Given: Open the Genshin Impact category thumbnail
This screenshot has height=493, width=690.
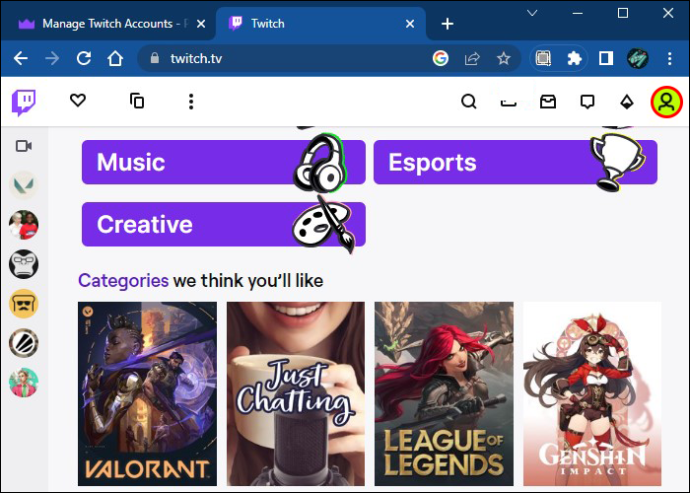Looking at the screenshot, I should pos(592,394).
